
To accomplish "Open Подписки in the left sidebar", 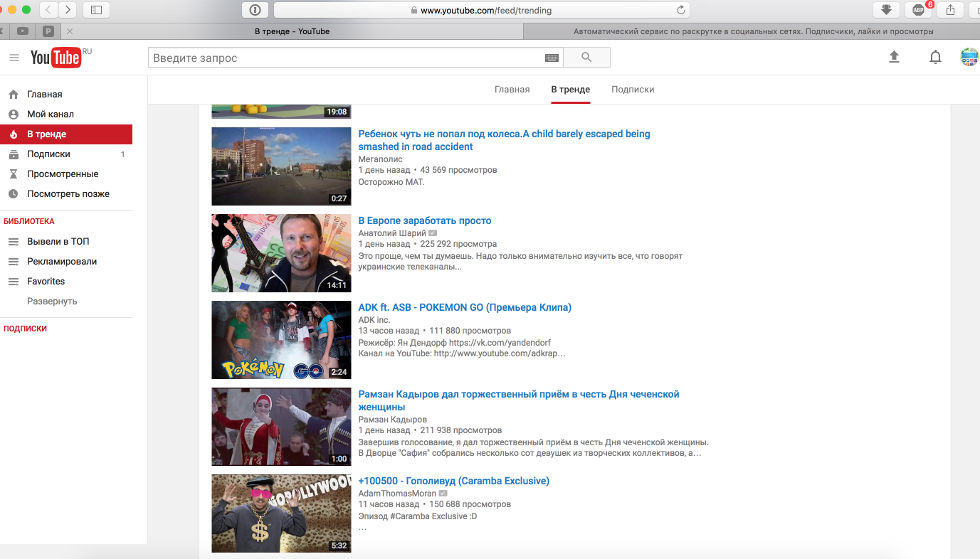I will [x=66, y=154].
